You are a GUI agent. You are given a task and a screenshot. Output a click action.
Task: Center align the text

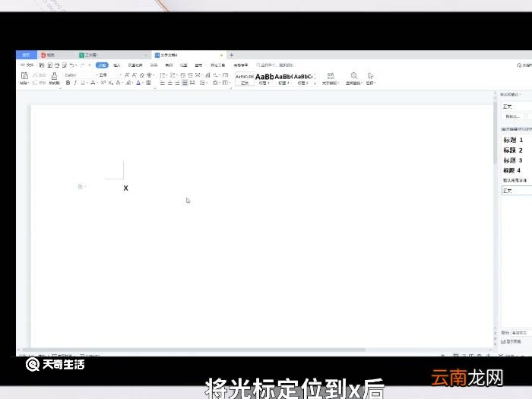[x=170, y=83]
